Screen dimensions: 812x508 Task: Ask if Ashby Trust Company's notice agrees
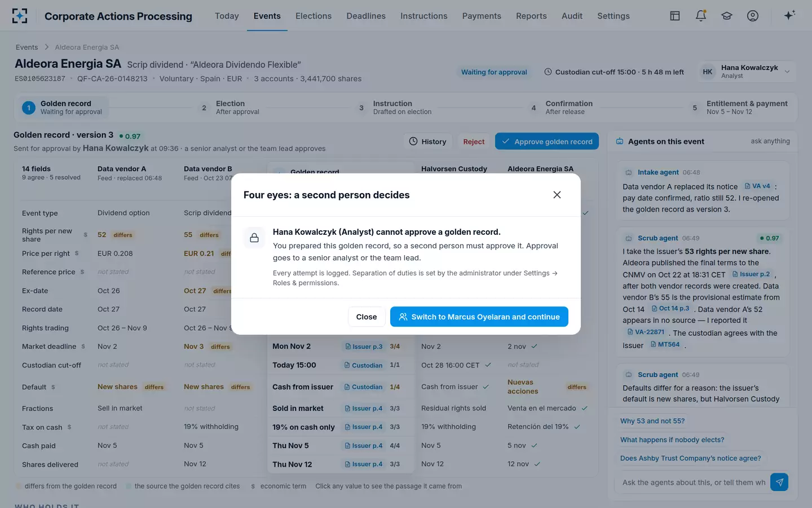point(691,458)
